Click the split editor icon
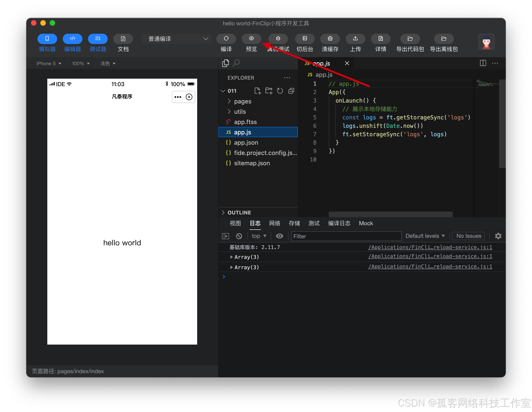 483,63
